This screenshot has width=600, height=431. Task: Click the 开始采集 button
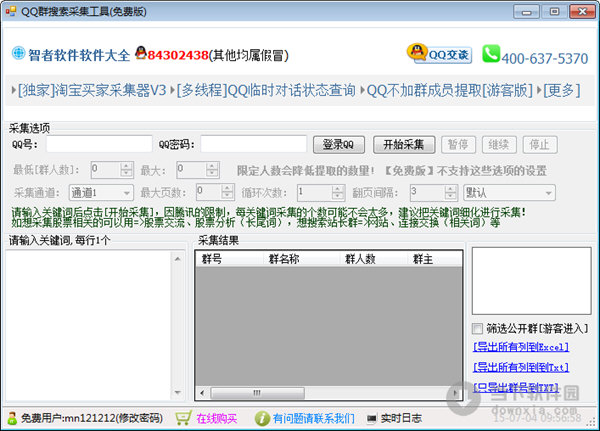pyautogui.click(x=404, y=145)
